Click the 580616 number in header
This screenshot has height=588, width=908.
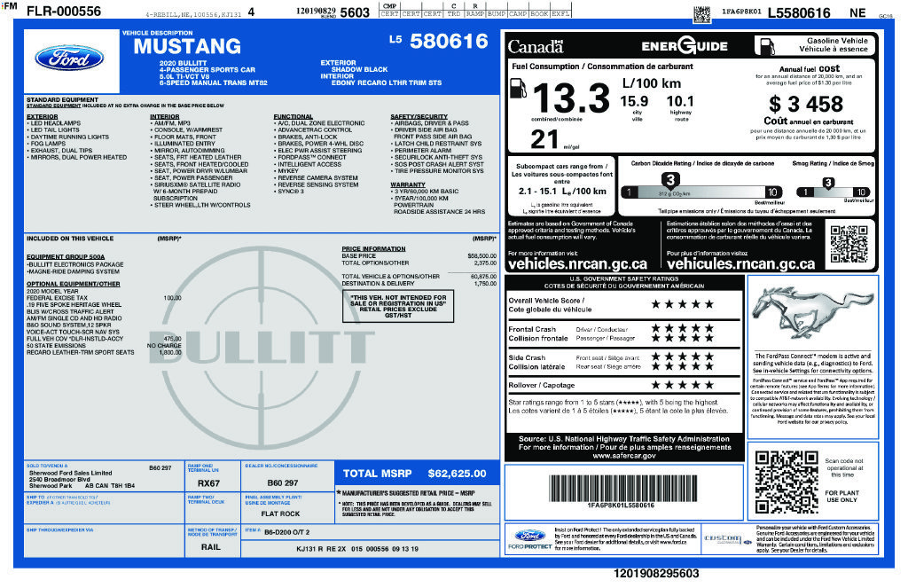[449, 41]
